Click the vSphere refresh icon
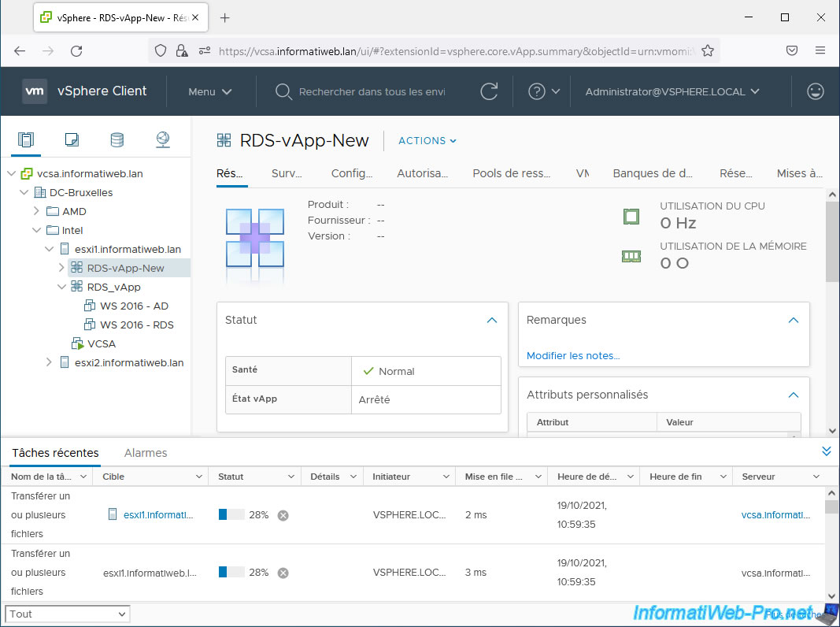Screen dimensions: 840x627 click(489, 91)
